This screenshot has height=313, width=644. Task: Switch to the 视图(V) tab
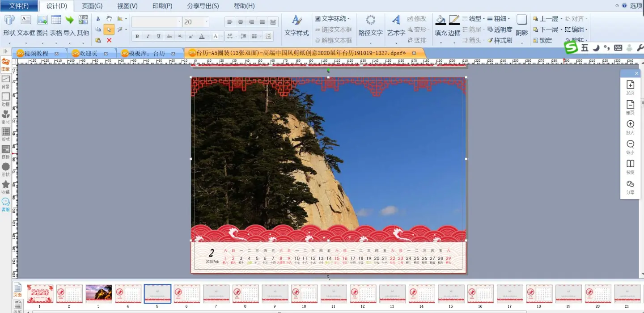127,6
